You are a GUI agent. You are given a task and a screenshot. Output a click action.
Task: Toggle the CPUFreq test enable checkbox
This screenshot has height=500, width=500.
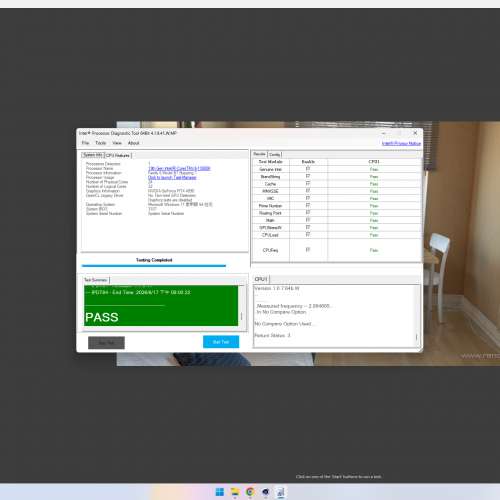(x=308, y=250)
